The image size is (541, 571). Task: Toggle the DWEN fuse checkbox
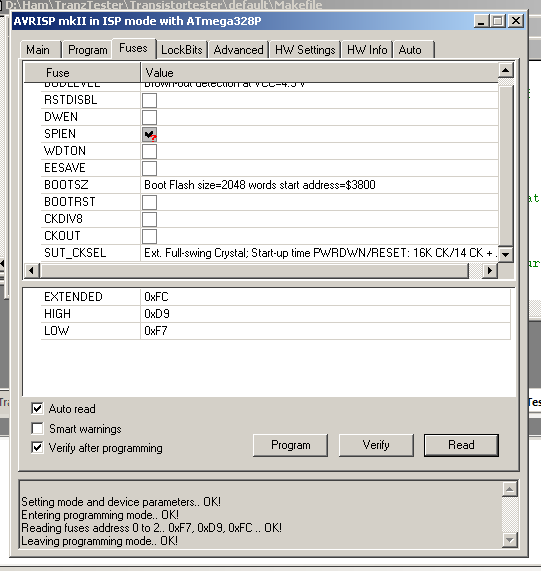point(149,117)
